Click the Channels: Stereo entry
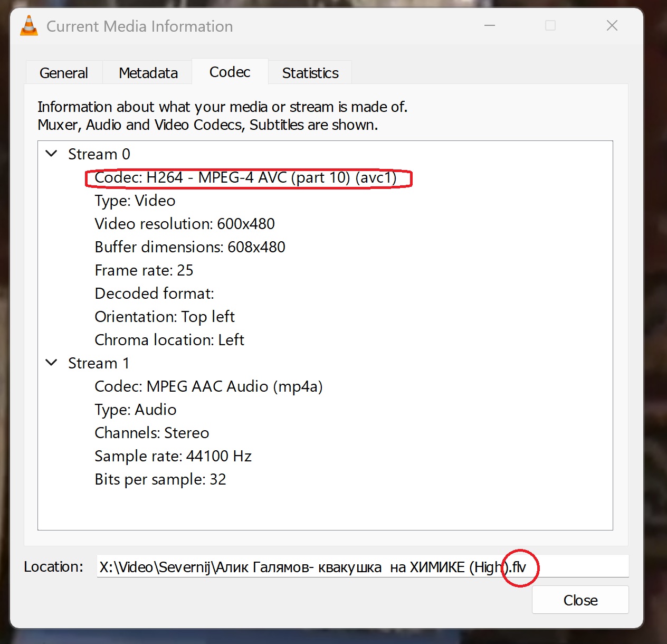The width and height of the screenshot is (667, 644). [x=152, y=433]
